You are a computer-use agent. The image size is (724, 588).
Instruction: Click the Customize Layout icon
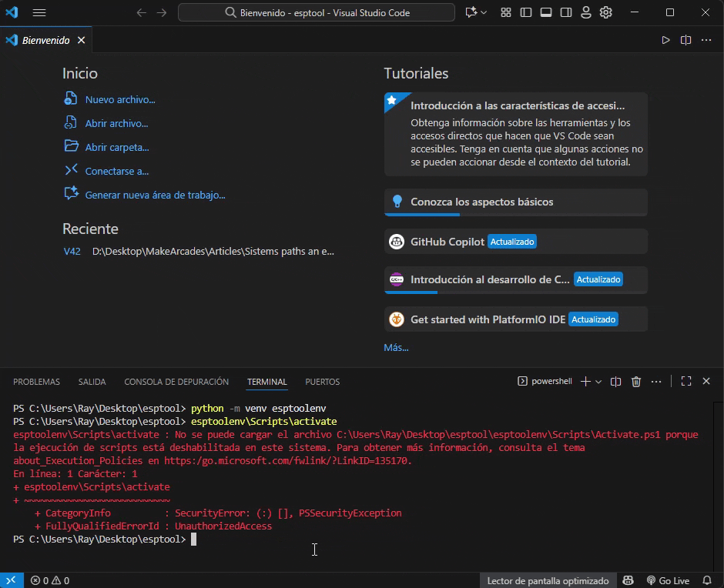506,12
